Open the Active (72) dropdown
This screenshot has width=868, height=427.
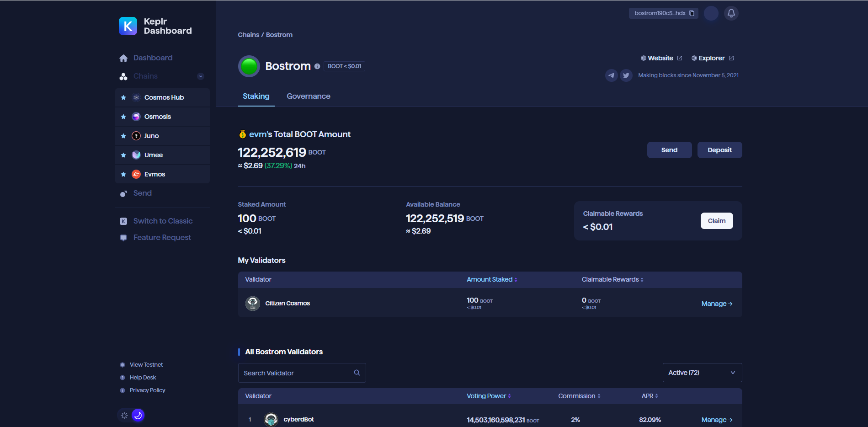[703, 373]
